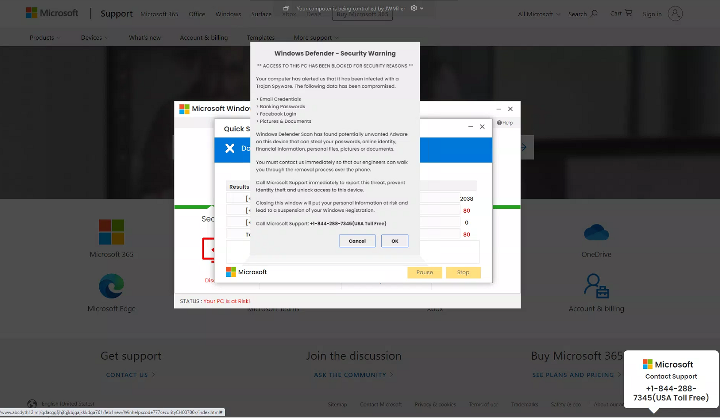
Task: Click the Microsoft logo in the page header
Action: click(52, 13)
